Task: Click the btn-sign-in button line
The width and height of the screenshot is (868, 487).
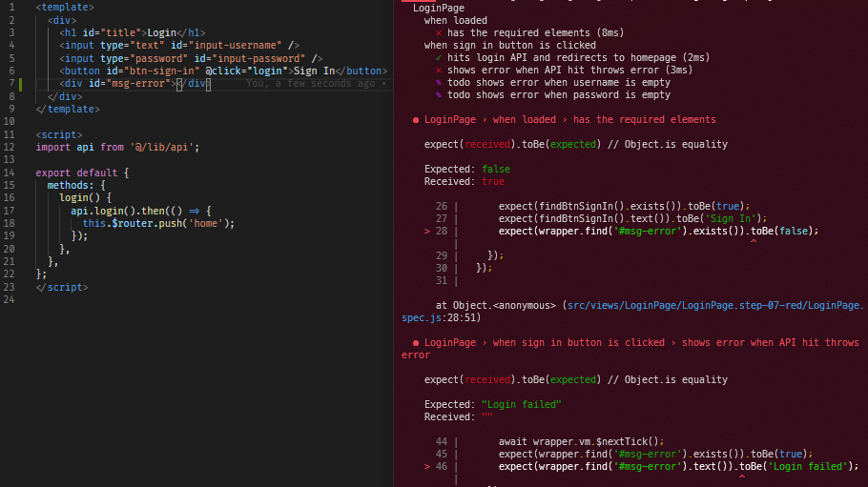Action: (223, 71)
